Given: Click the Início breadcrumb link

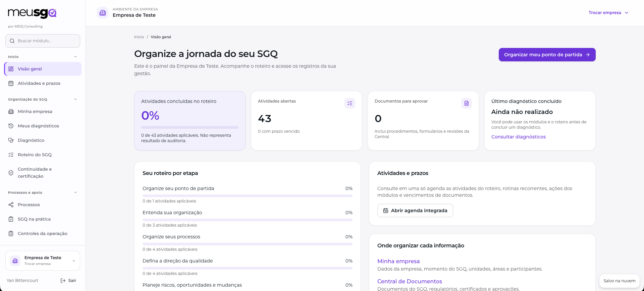Looking at the screenshot, I should point(139,37).
